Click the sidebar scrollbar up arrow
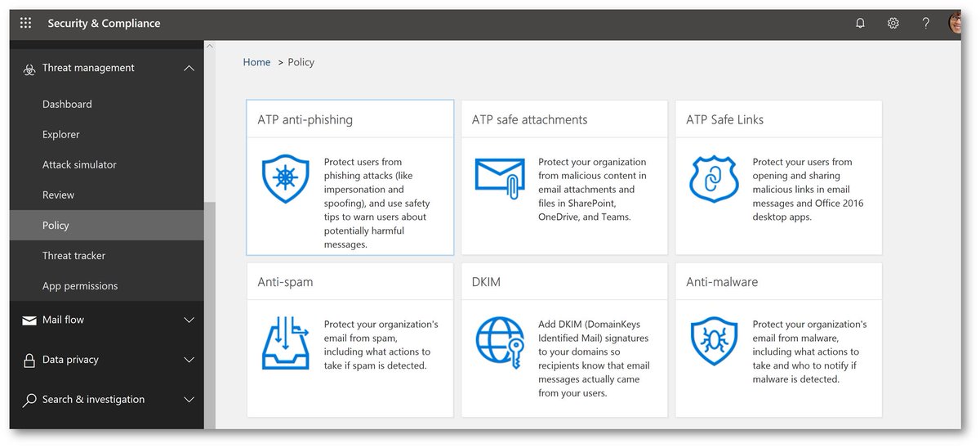980x448 pixels. 210,47
